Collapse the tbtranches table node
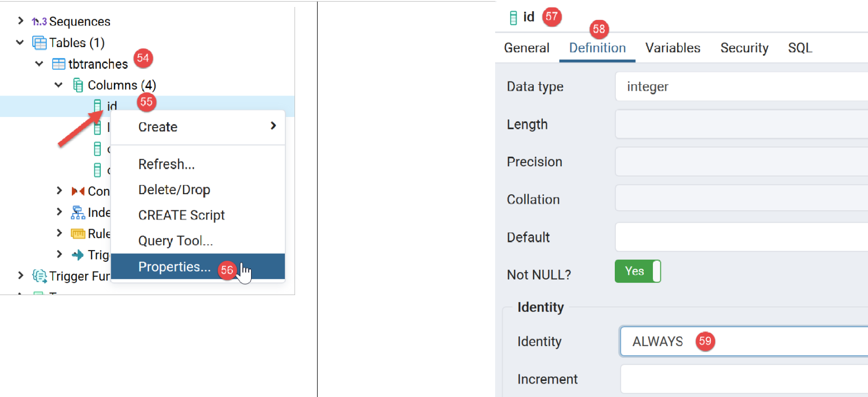868x397 pixels. (x=39, y=64)
